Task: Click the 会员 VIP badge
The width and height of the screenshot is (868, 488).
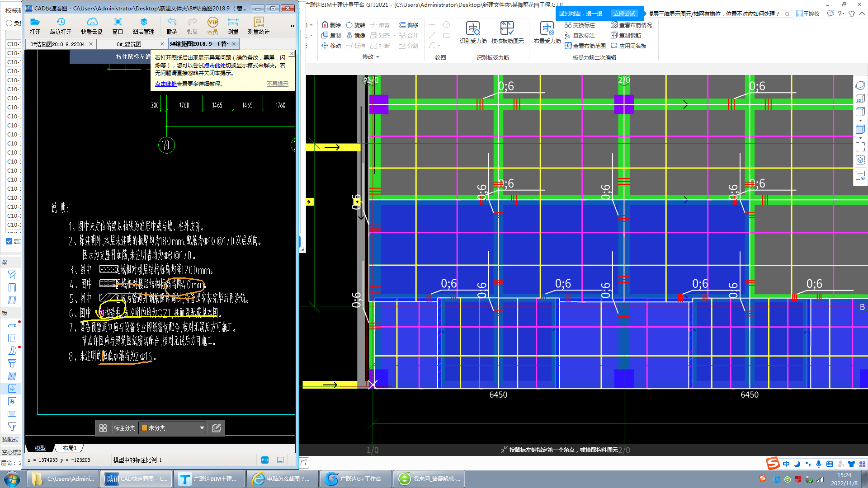Action: click(212, 26)
